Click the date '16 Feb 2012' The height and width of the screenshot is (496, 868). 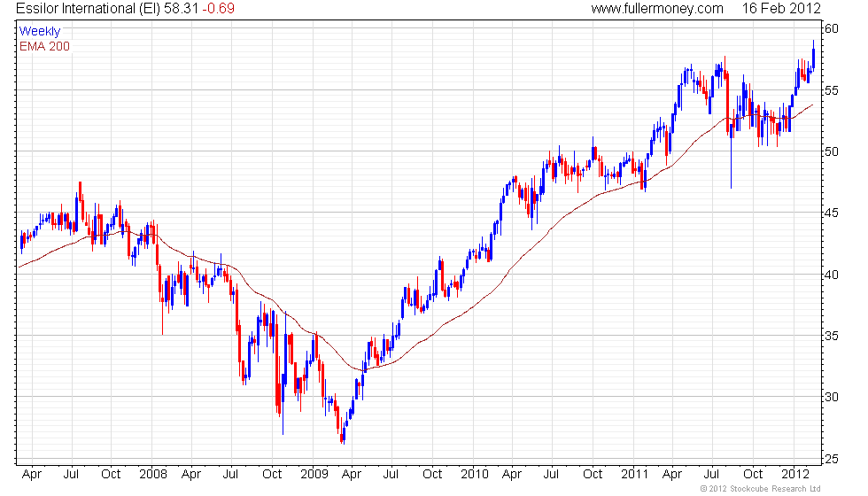point(781,8)
